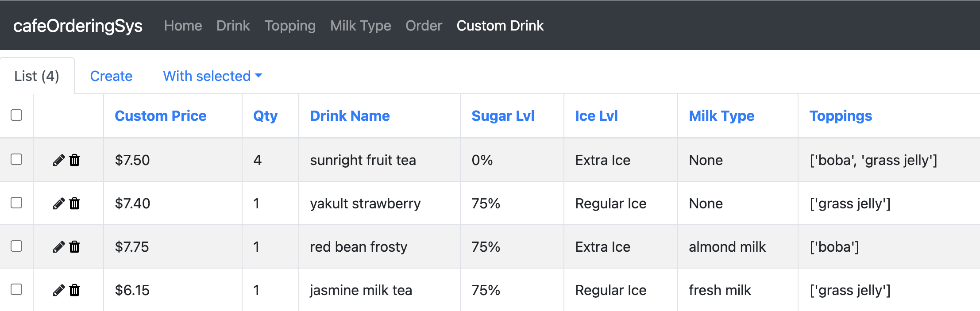Sort the table by Drink Name
Viewport: 980px width, 311px height.
point(350,116)
